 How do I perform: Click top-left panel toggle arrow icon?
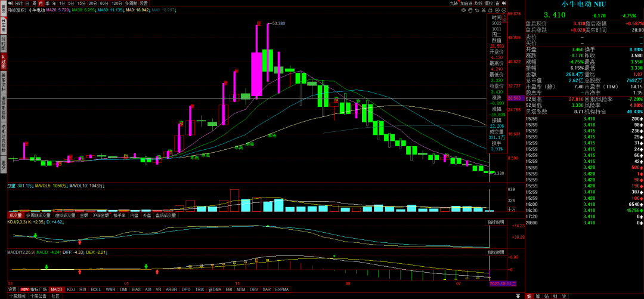pos(10,3)
